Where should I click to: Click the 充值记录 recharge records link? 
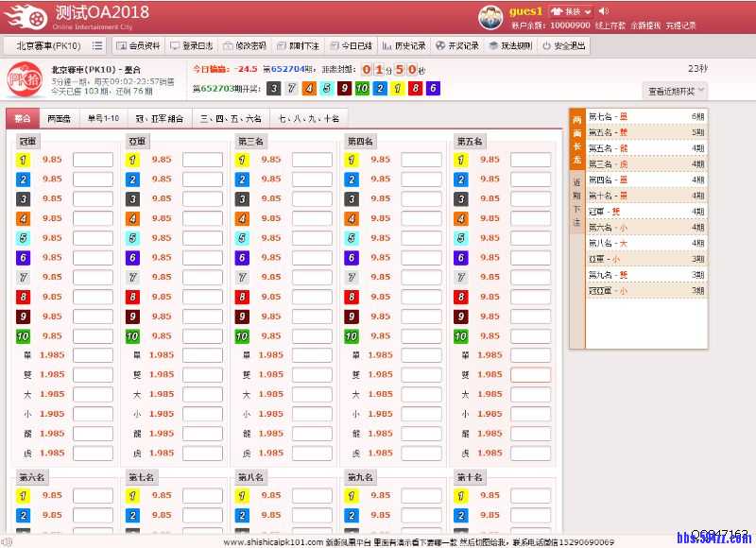coord(680,26)
